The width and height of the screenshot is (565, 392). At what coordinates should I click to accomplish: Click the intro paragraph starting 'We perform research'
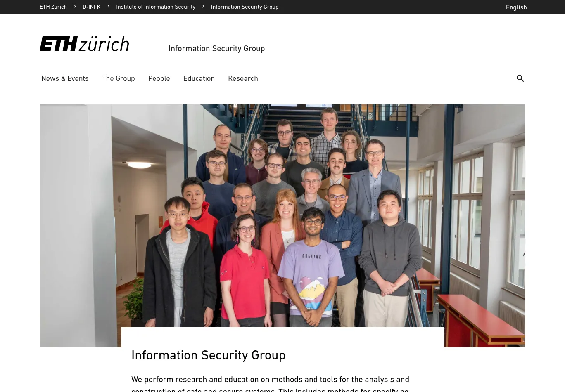(x=270, y=384)
